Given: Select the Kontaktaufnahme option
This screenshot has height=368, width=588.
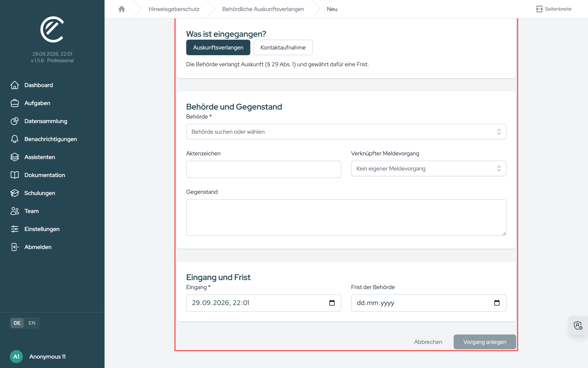Looking at the screenshot, I should (x=283, y=47).
